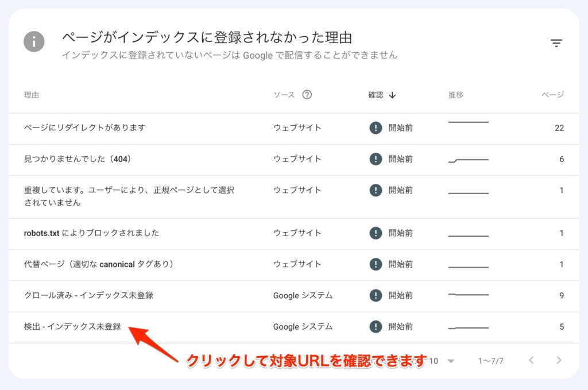Click the 推移 trend line for 404 row
This screenshot has height=390, width=588.
pos(468,160)
